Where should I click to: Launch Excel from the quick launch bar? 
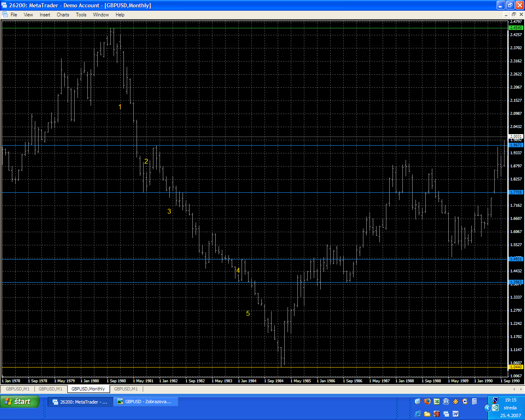(x=437, y=402)
